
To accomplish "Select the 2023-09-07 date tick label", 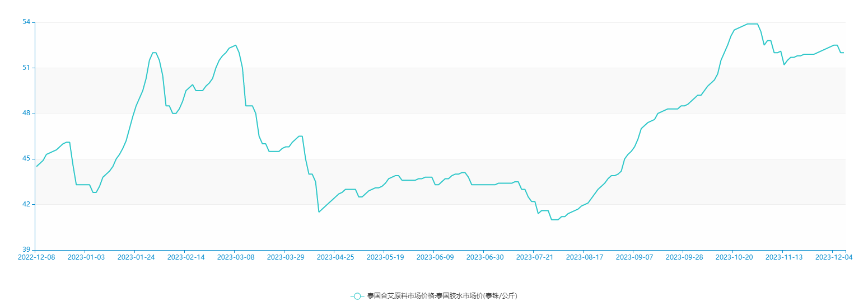I will [x=634, y=257].
